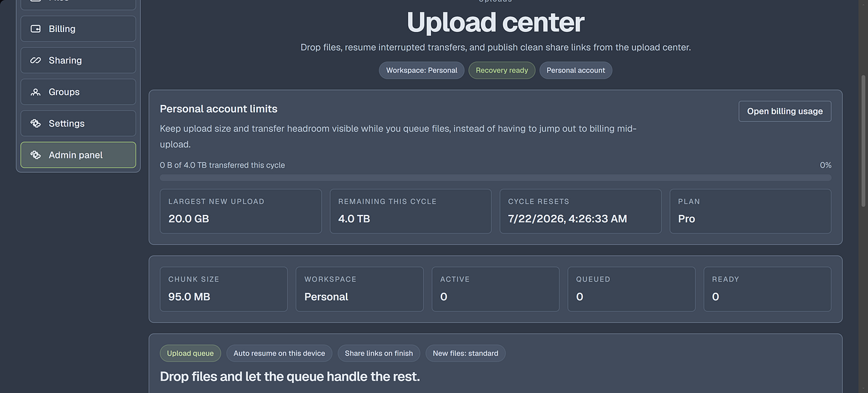Screen dimensions: 868x393
Task: Click the Personal account limits heading
Action: [219, 109]
